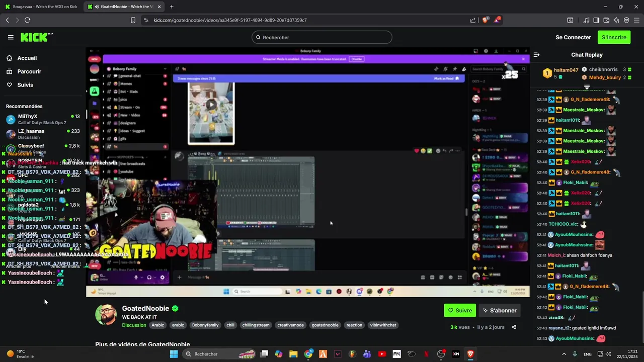Open MilThyX recommended channel
The width and height of the screenshot is (644, 362).
click(43, 119)
